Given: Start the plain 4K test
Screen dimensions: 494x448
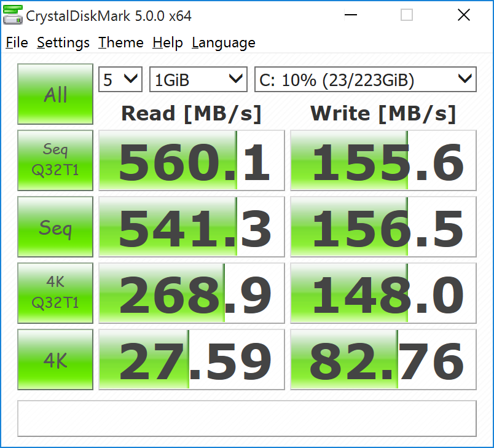Looking at the screenshot, I should pyautogui.click(x=55, y=360).
